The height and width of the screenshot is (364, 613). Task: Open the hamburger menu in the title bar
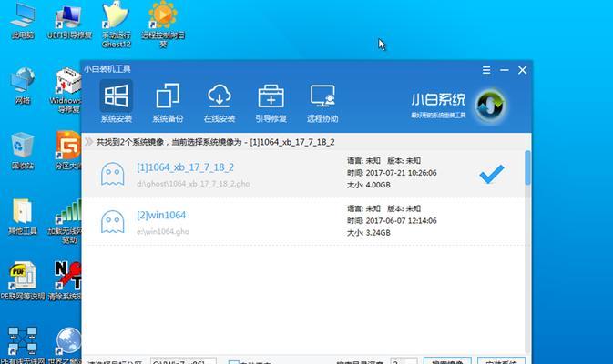(x=486, y=70)
